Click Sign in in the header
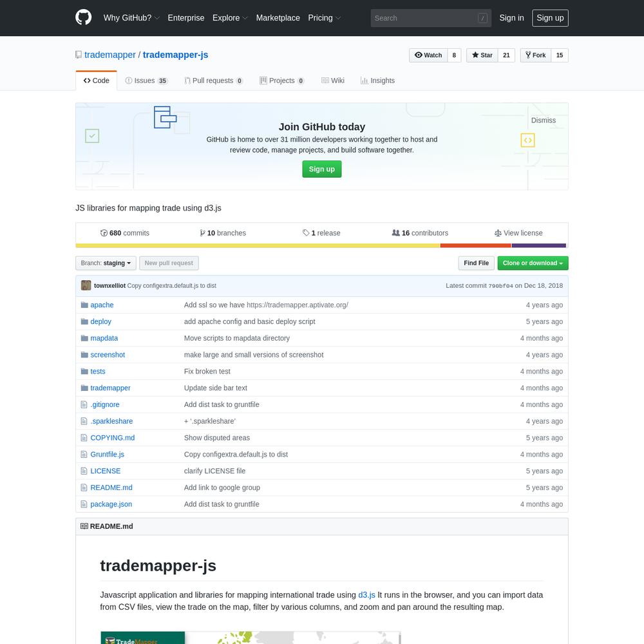 point(511,17)
